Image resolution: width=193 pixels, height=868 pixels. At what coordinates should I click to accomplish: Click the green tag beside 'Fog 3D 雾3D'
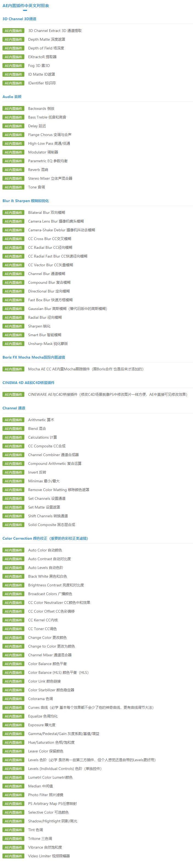point(13,66)
